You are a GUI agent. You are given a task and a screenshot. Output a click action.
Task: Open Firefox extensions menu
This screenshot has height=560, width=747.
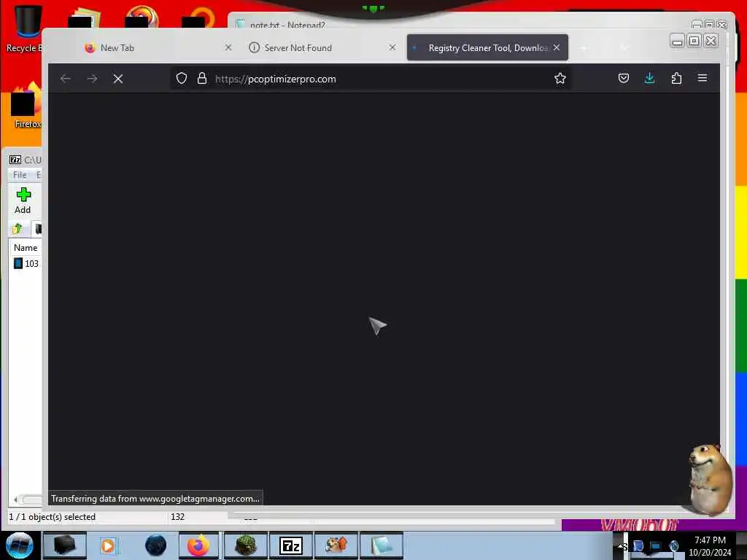[x=676, y=78]
